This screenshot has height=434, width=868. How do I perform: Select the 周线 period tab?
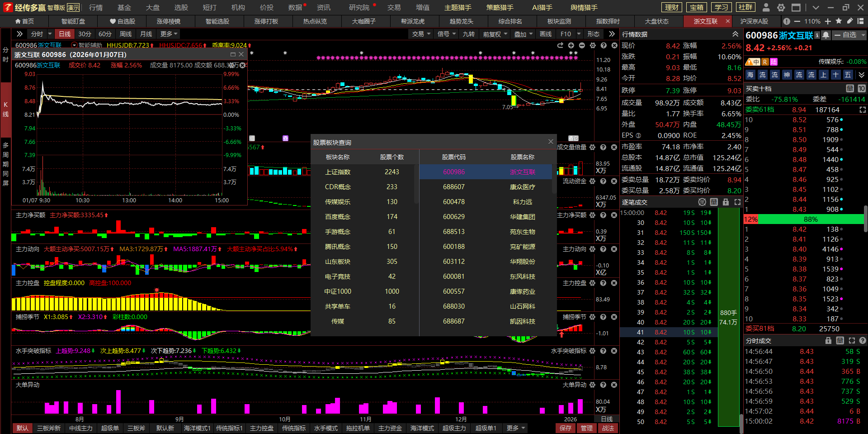(125, 34)
